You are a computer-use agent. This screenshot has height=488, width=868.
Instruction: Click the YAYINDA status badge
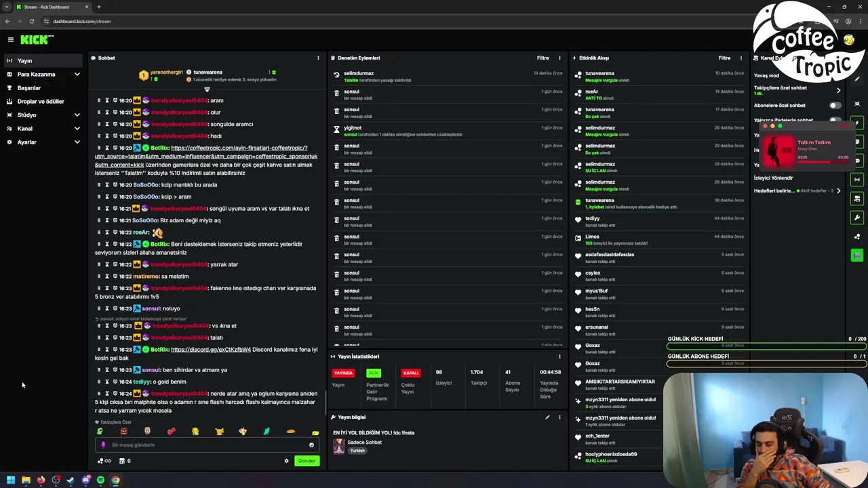[x=343, y=373]
